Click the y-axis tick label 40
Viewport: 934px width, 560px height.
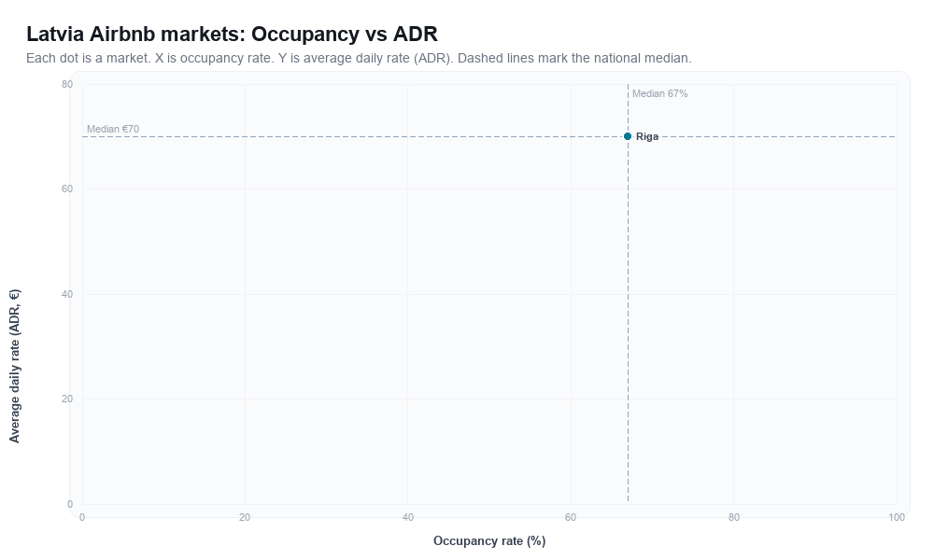tap(66, 295)
